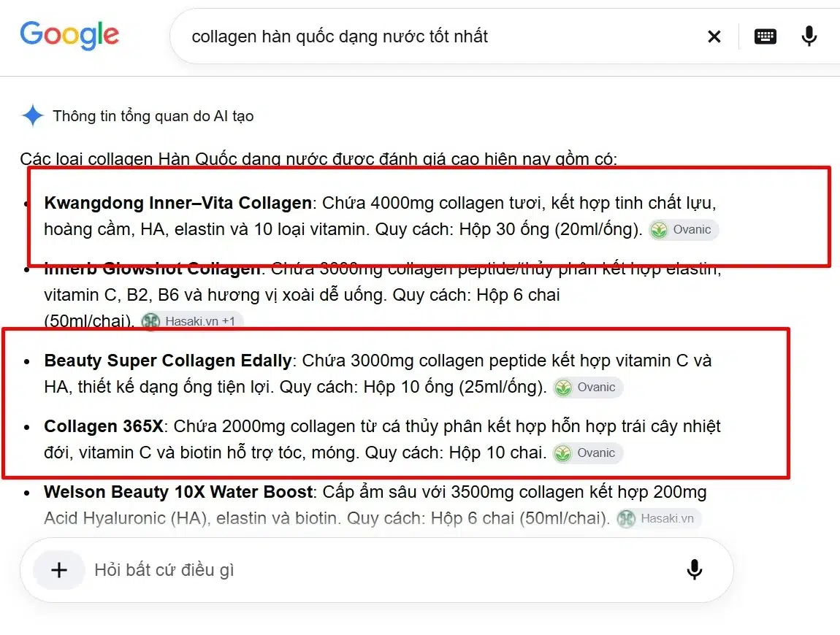The height and width of the screenshot is (635, 840).
Task: Click the Hasaki logo icon in Welson Beauty row
Action: (626, 519)
